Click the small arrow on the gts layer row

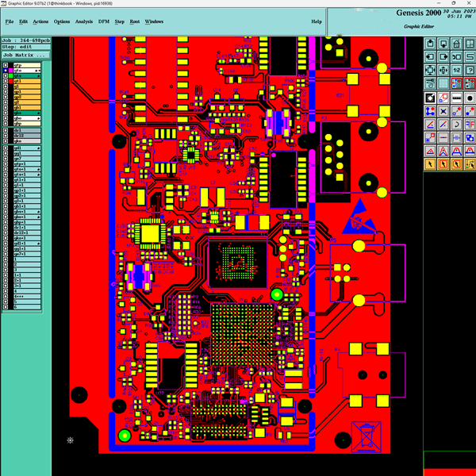point(38,76)
